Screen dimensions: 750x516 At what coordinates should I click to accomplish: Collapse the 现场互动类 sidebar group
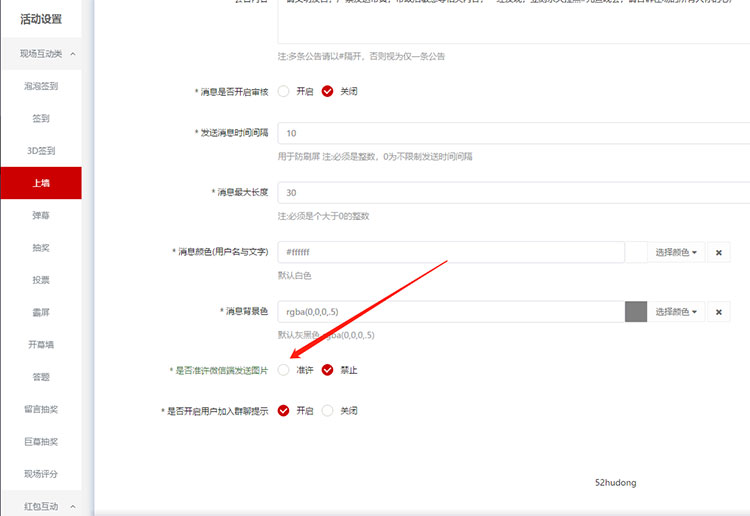41,54
